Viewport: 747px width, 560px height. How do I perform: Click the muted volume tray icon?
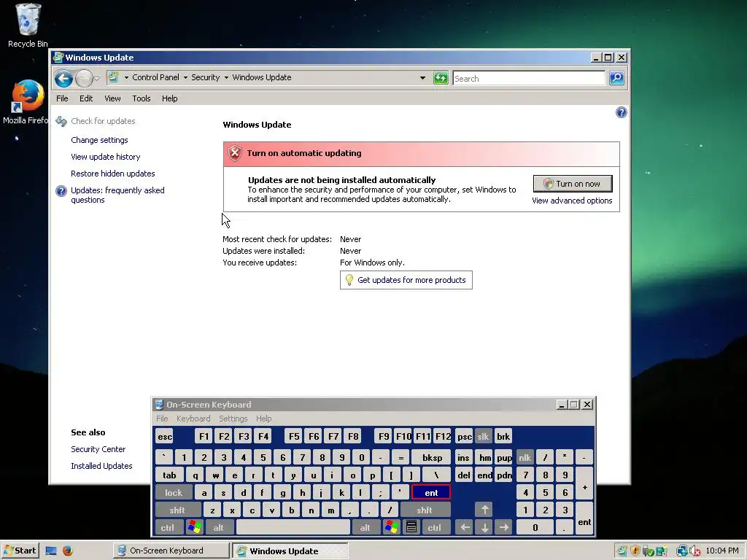point(694,551)
